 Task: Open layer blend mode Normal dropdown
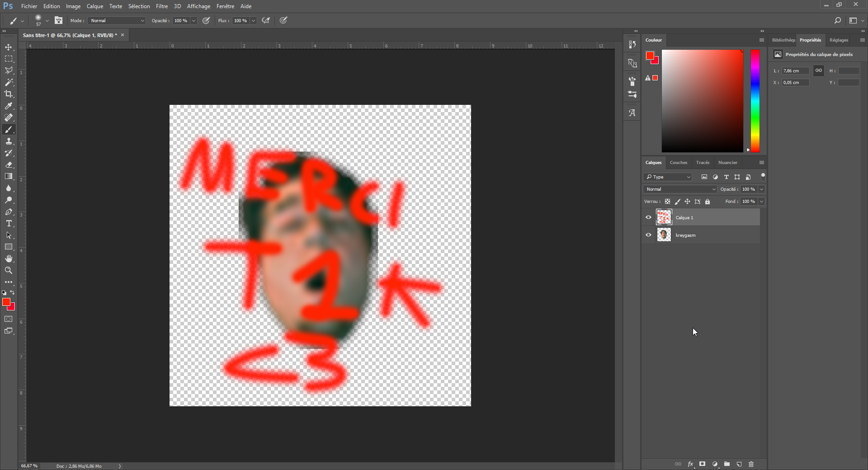click(680, 189)
